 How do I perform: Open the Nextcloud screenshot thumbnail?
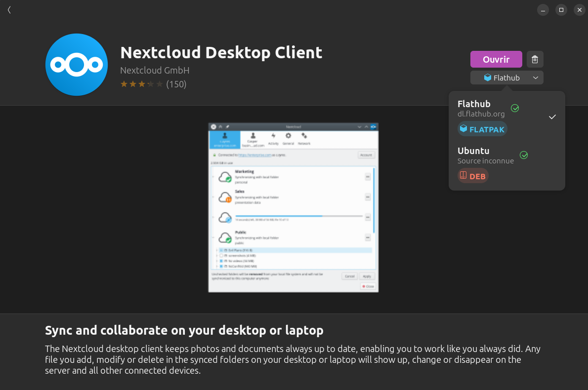[293, 207]
